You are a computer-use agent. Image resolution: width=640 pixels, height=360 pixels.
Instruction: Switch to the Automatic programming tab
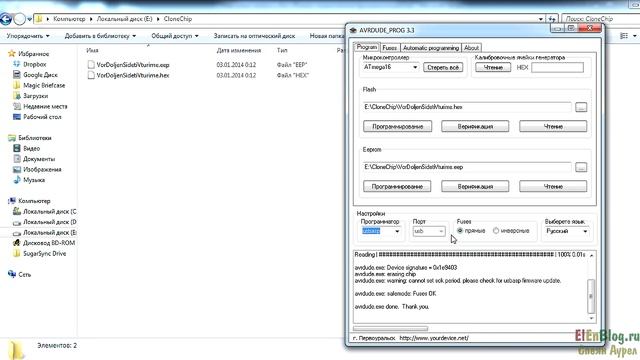click(431, 48)
